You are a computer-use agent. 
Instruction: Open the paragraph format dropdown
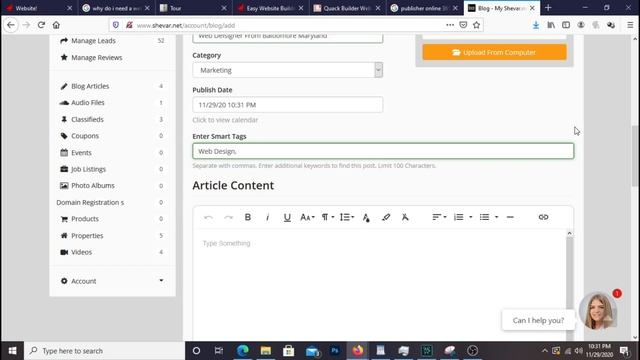click(327, 217)
